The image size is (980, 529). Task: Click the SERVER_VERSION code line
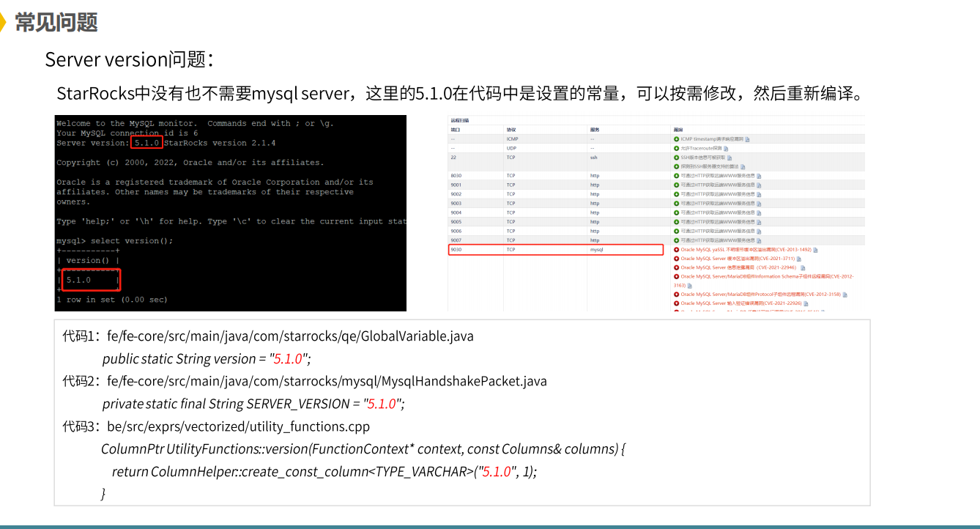pyautogui.click(x=253, y=404)
